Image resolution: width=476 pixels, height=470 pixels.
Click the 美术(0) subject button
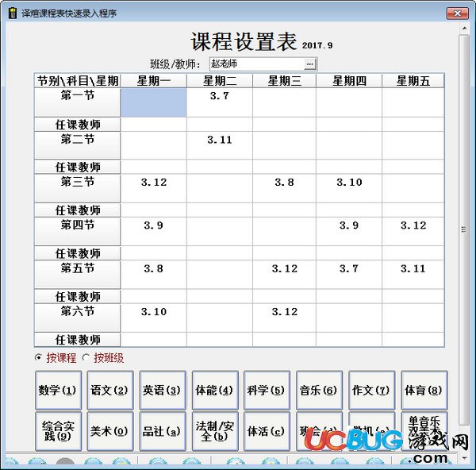(110, 431)
